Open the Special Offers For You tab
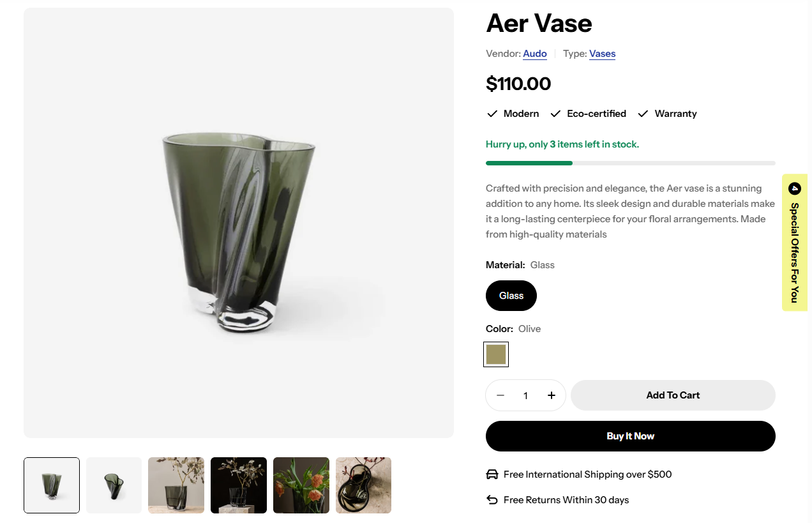The height and width of the screenshot is (523, 812). 795,243
